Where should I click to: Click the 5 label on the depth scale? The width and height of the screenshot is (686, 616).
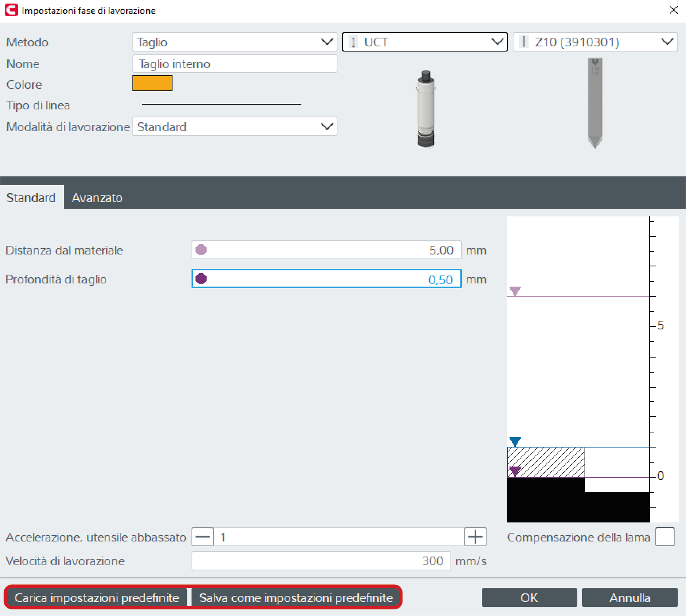pyautogui.click(x=660, y=325)
